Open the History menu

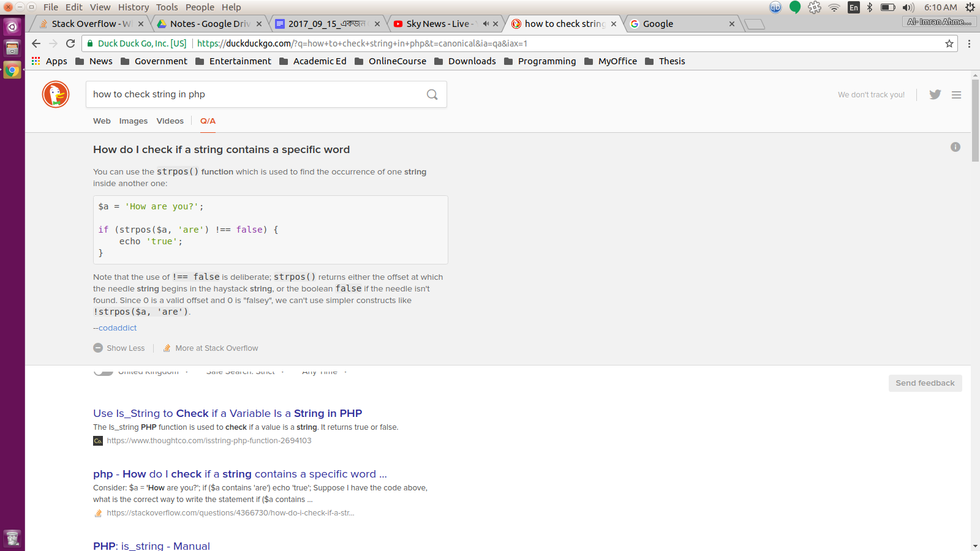(134, 7)
